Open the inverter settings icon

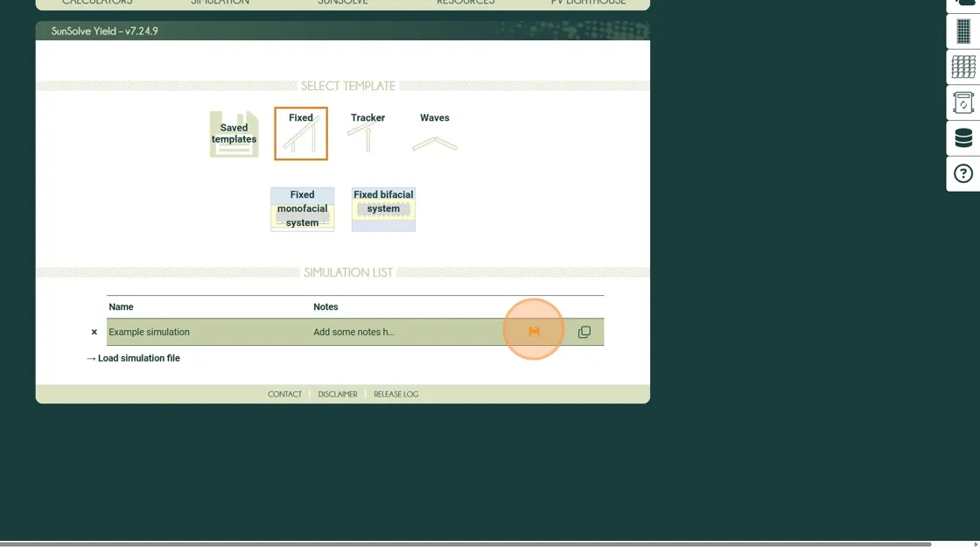pyautogui.click(x=962, y=103)
